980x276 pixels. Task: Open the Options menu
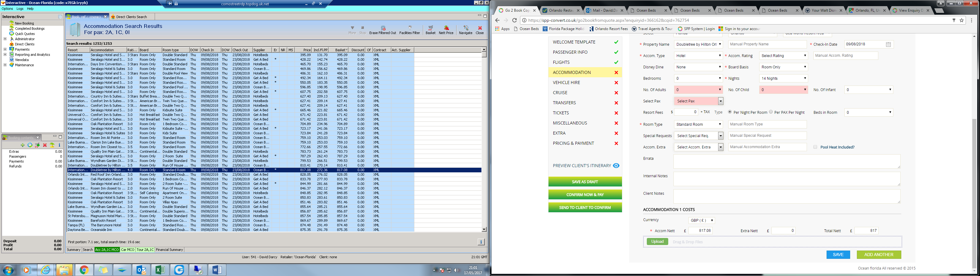pos(7,8)
